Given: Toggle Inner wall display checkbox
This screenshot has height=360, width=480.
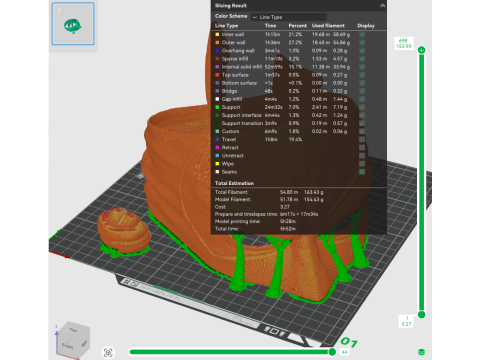Looking at the screenshot, I should tap(362, 34).
